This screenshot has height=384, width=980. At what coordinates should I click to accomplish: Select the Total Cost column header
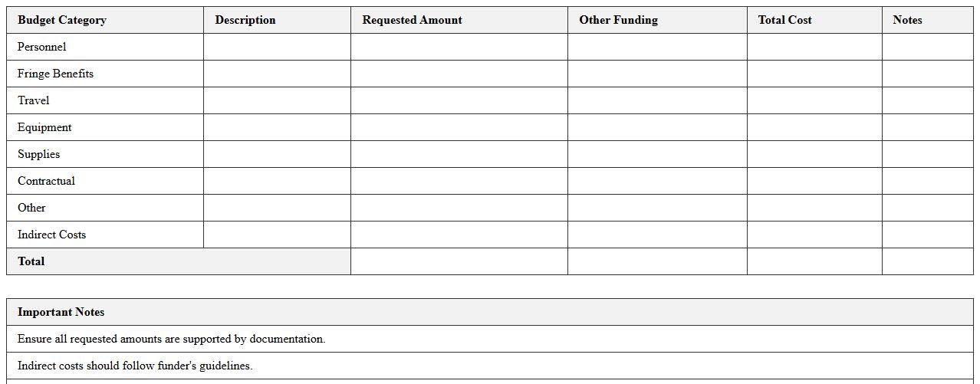point(784,20)
